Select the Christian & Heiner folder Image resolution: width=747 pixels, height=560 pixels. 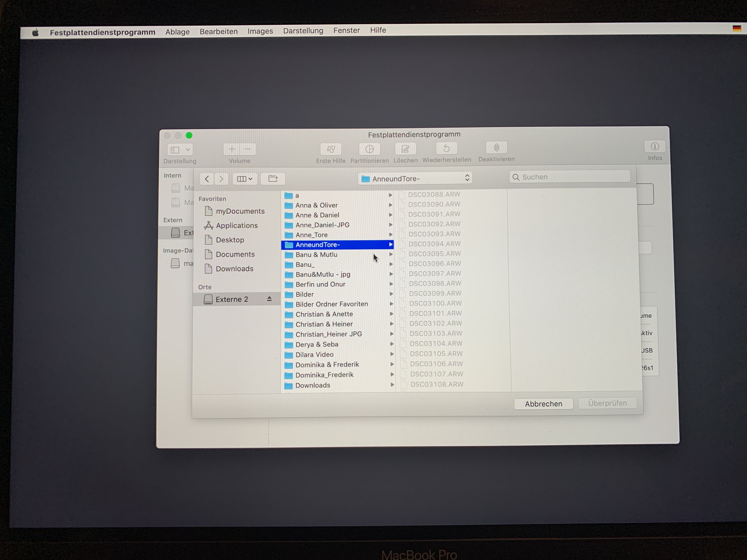tap(337, 324)
